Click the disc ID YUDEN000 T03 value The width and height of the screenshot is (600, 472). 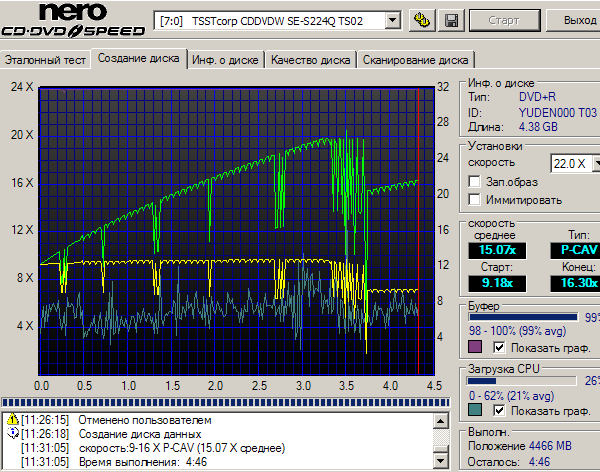(558, 113)
